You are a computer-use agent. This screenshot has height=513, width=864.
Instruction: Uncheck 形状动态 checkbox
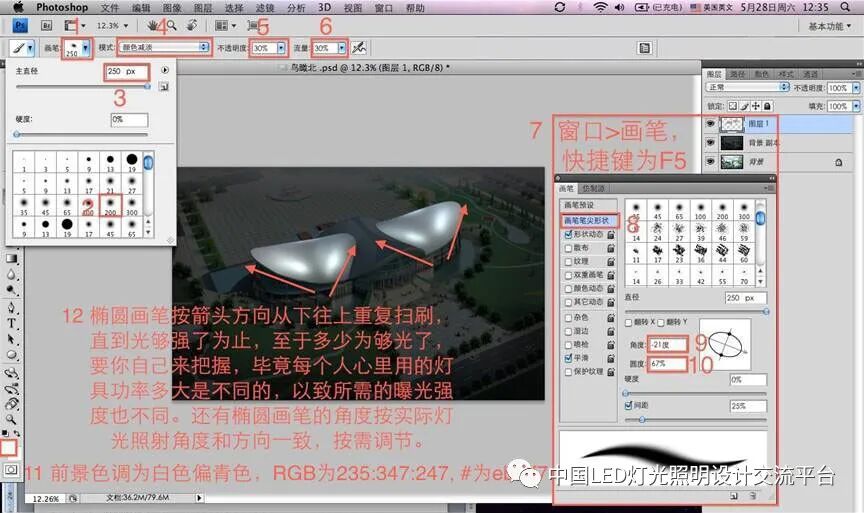tap(568, 234)
